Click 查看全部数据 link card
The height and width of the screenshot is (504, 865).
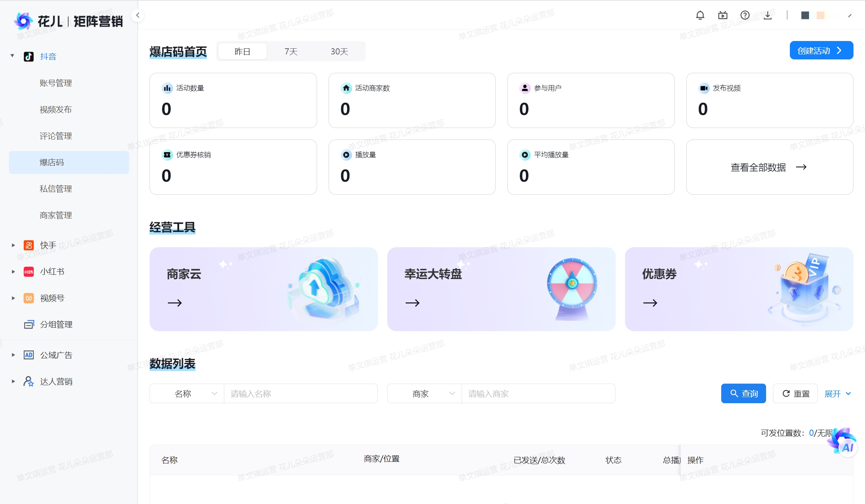(x=770, y=167)
